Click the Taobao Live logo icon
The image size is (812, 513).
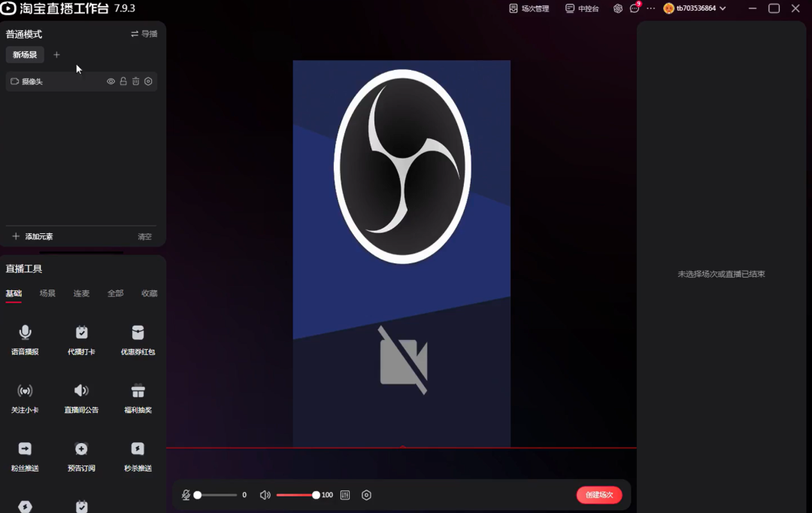(8, 8)
